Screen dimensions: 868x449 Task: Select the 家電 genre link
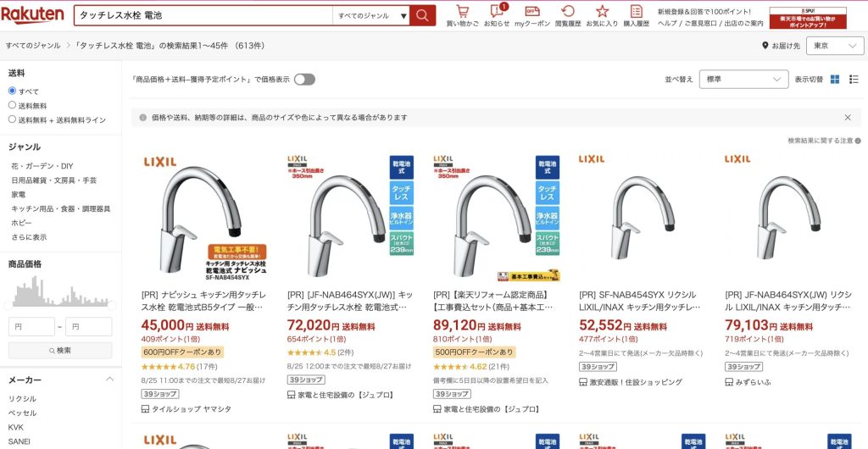pos(19,195)
